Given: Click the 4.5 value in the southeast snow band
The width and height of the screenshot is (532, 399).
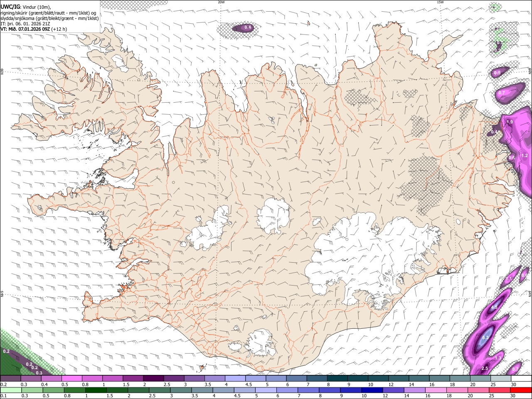Looking at the screenshot, I should [494, 307].
